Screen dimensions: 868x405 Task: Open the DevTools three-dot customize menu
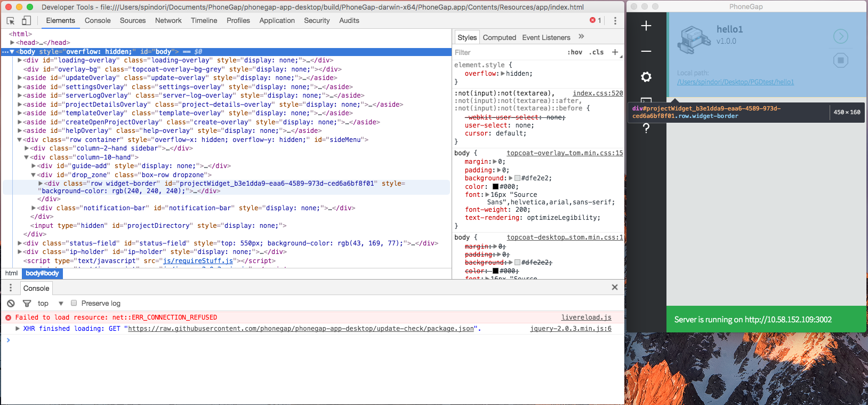point(615,21)
